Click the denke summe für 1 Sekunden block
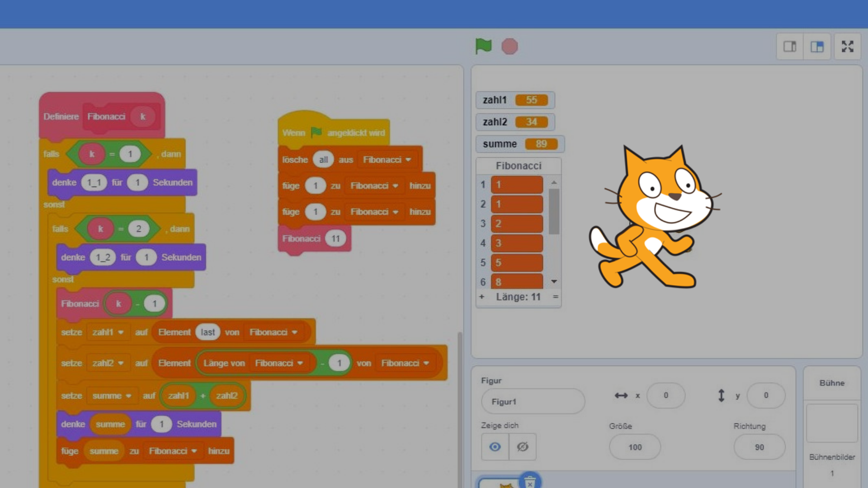The height and width of the screenshot is (488, 868). (139, 424)
